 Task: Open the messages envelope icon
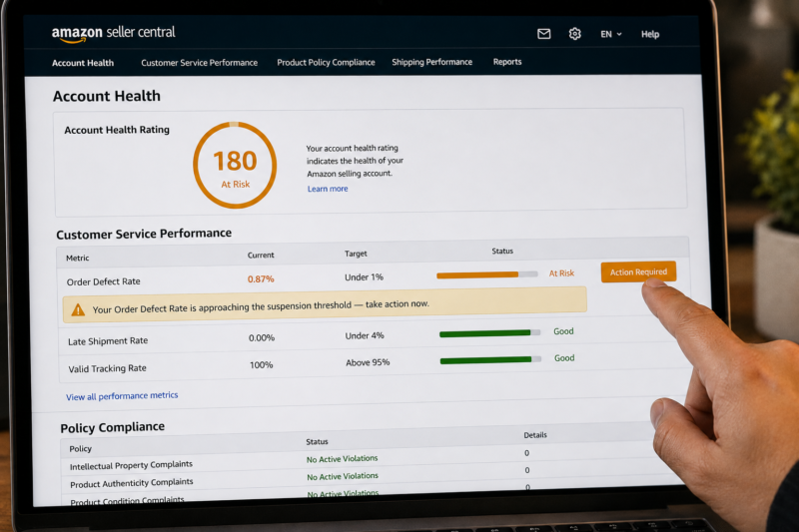coord(543,34)
